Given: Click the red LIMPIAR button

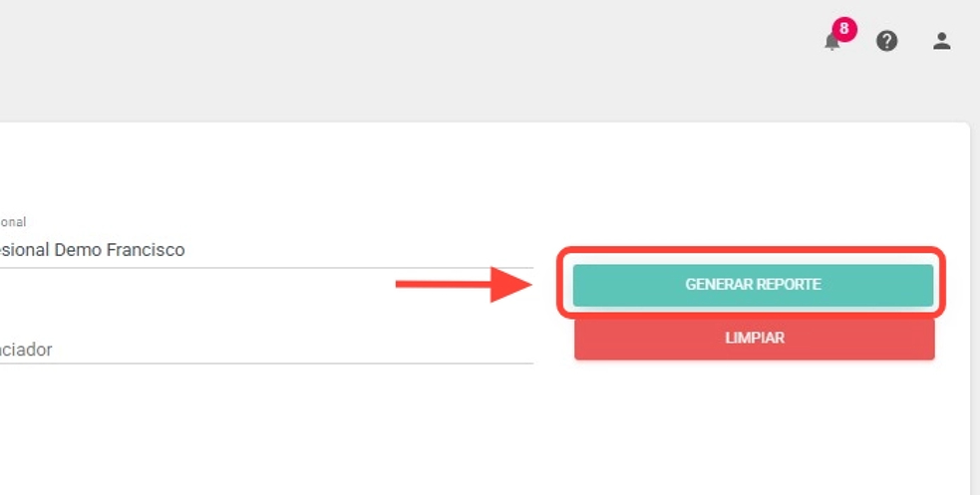Looking at the screenshot, I should [x=754, y=339].
